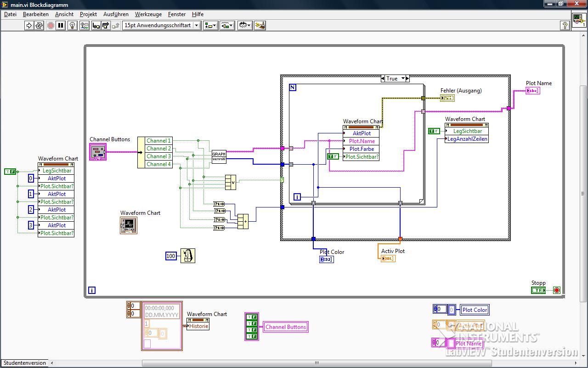Select the Wait metronome timing node

(x=187, y=256)
